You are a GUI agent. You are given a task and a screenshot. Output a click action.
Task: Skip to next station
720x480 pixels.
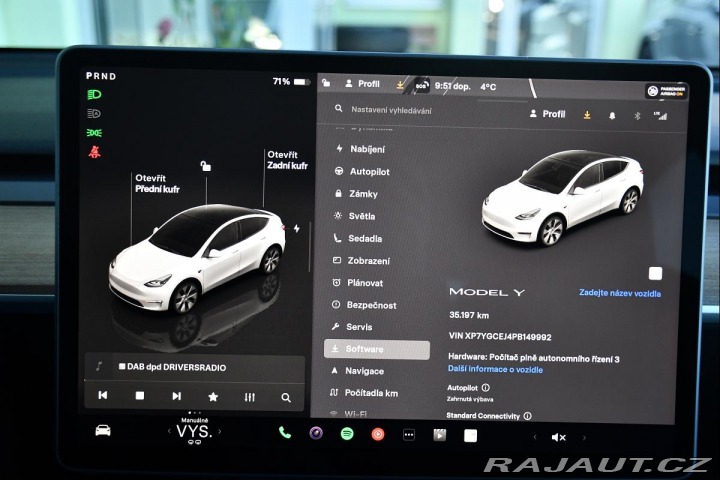click(176, 396)
